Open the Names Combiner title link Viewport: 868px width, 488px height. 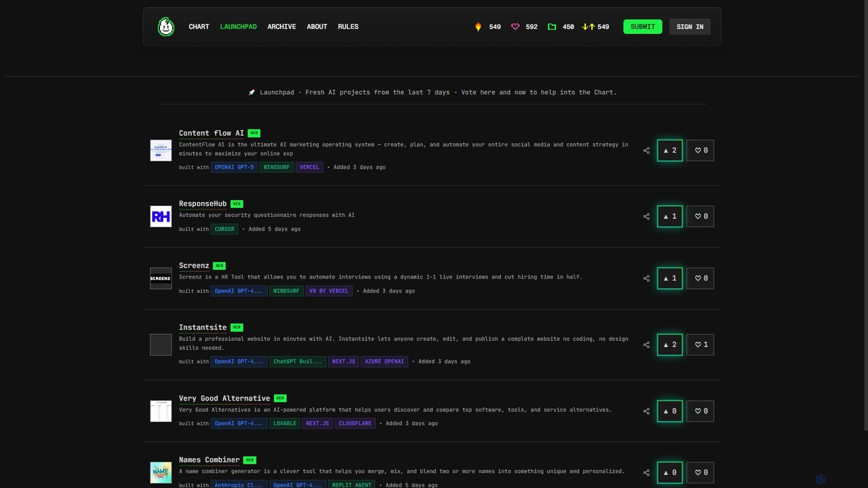pyautogui.click(x=210, y=460)
